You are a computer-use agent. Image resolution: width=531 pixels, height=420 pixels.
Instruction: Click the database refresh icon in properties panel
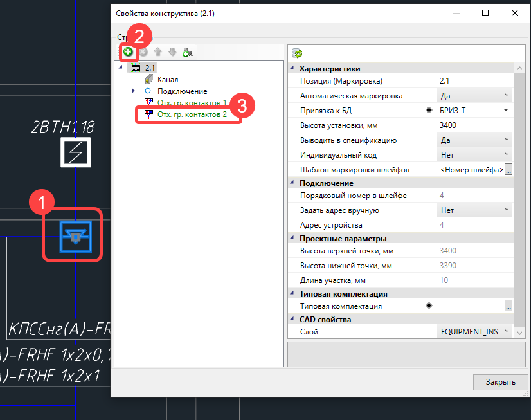pos(297,53)
